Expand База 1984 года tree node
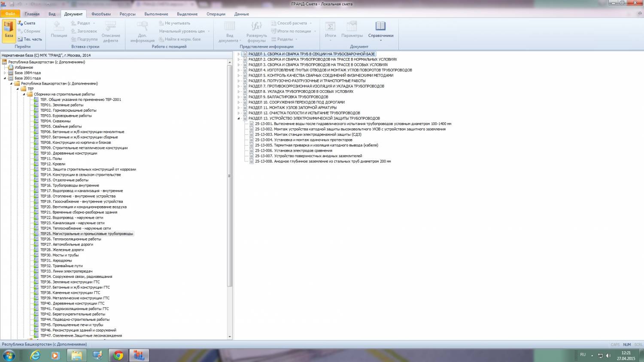The image size is (644, 362). [5, 73]
